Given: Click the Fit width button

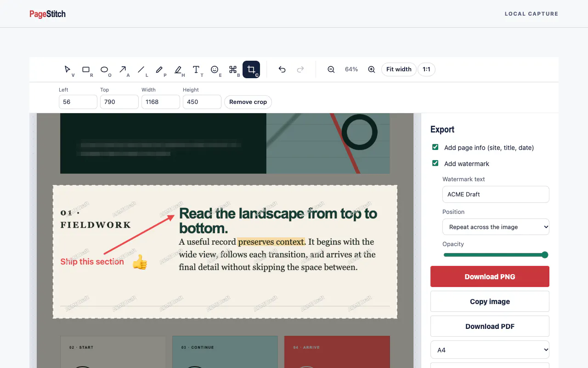Looking at the screenshot, I should tap(399, 69).
